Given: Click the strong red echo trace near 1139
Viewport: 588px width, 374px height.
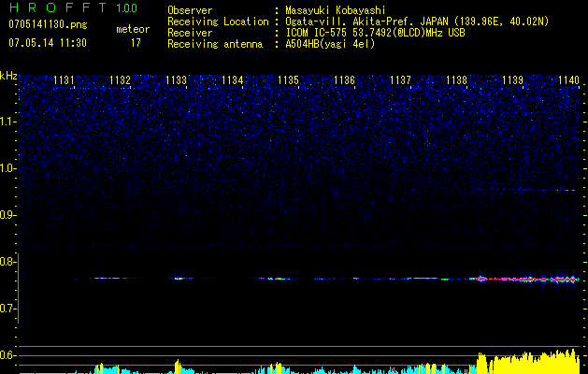Looking at the screenshot, I should (x=529, y=279).
